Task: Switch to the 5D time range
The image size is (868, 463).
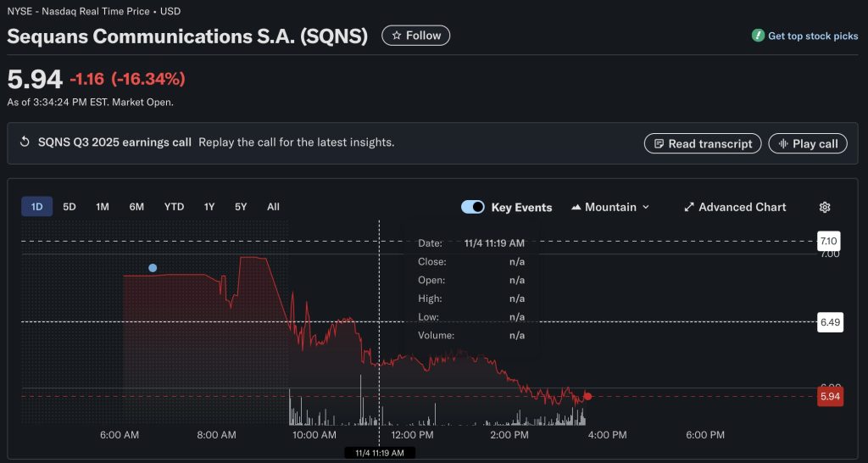Action: [x=70, y=207]
